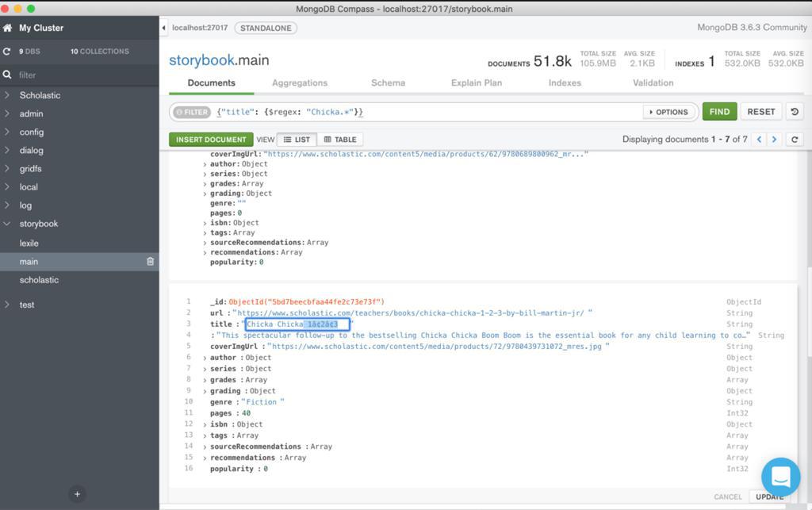The height and width of the screenshot is (510, 812).
Task: Click the genre "Fiction" value
Action: pos(262,402)
